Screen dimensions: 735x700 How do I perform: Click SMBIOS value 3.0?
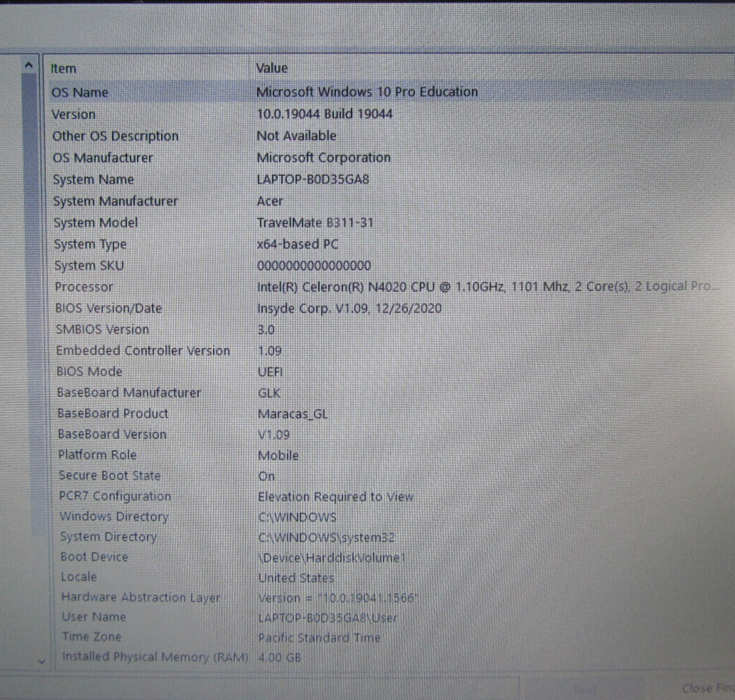pos(267,330)
